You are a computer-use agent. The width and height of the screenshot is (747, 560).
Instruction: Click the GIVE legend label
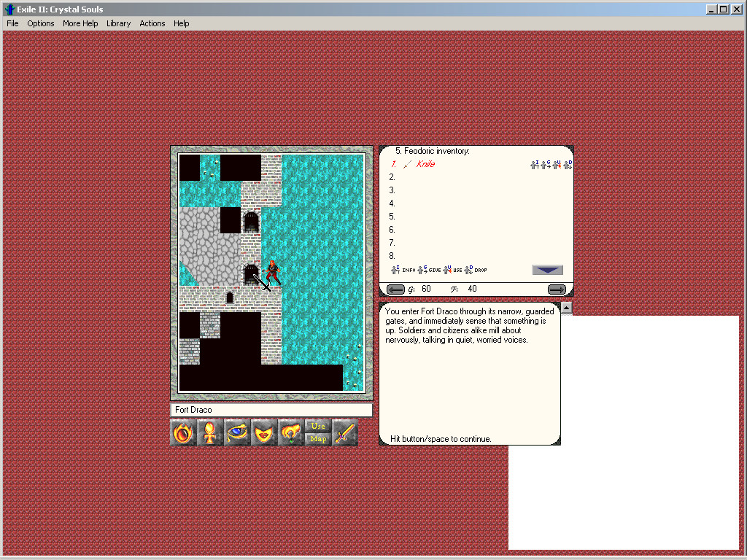click(x=435, y=270)
